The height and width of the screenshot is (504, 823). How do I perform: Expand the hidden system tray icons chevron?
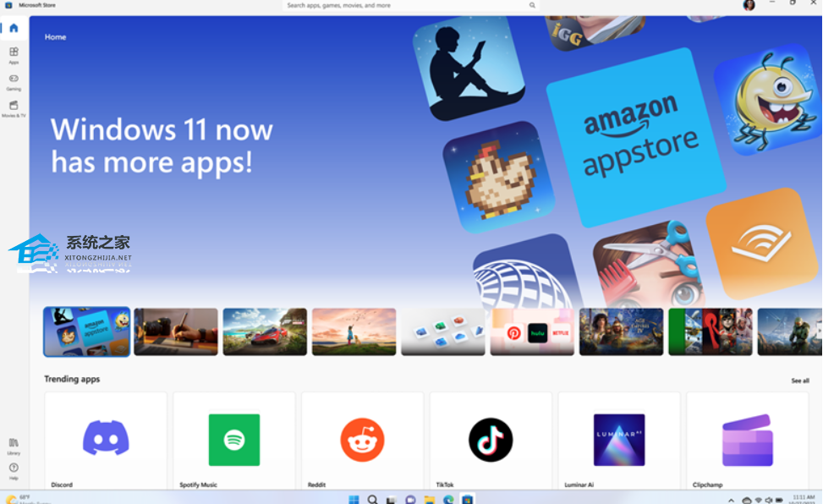(731, 501)
